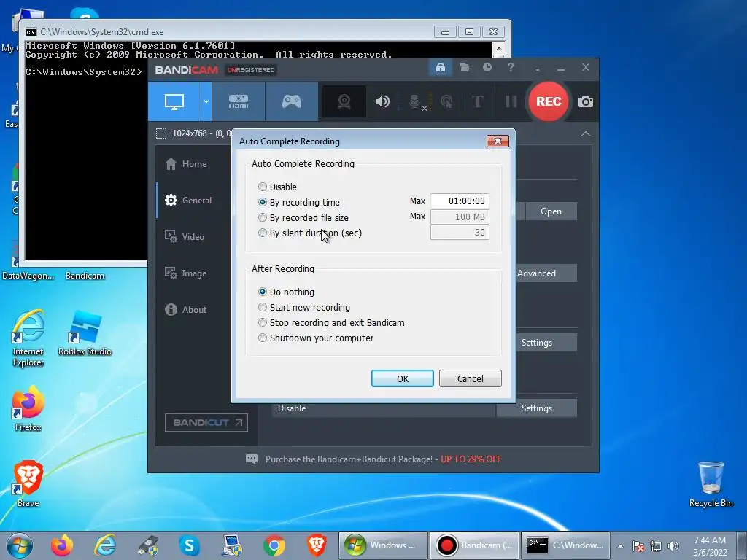This screenshot has width=747, height=560.
Task: Select By recorded file size option
Action: [x=303, y=217]
